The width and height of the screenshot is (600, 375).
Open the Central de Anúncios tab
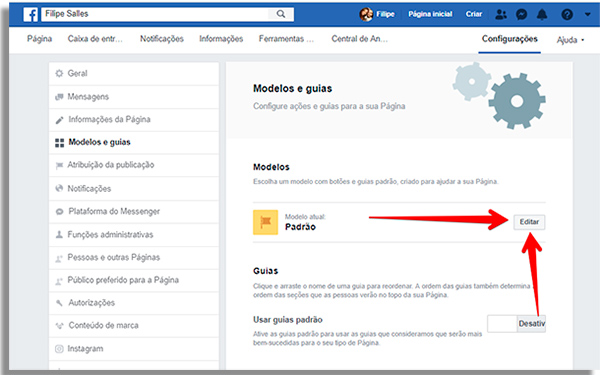coord(359,39)
